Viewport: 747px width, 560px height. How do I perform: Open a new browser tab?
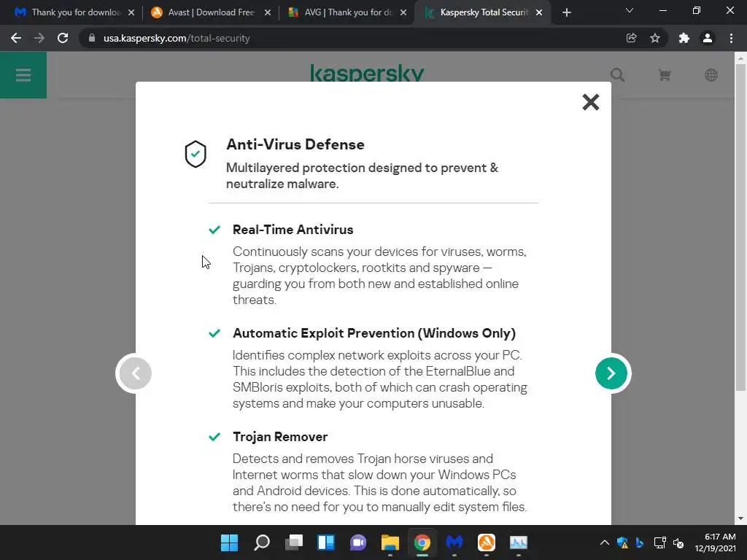click(x=566, y=13)
